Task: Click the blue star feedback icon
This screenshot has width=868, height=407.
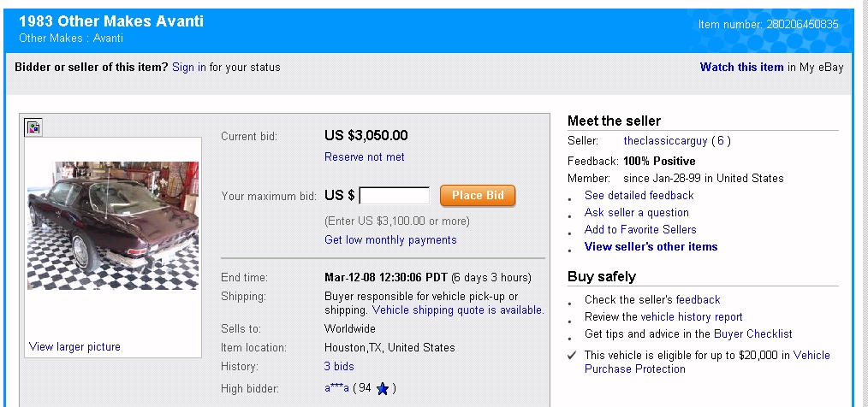Action: pos(383,389)
